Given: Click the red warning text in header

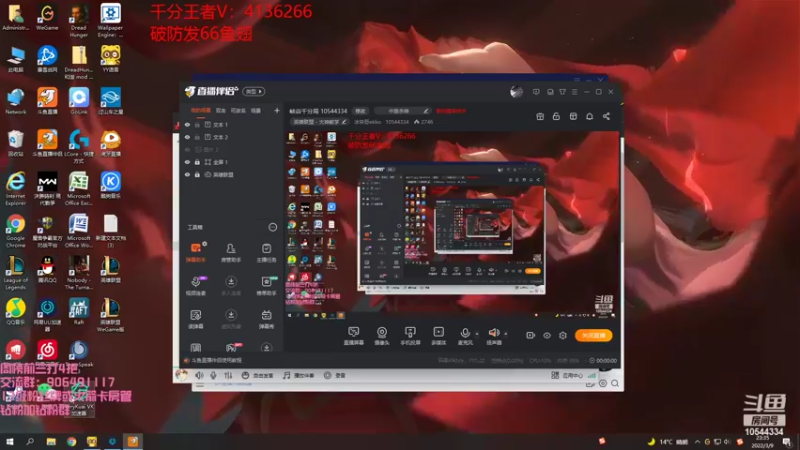Looking at the screenshot, I should coord(451,111).
